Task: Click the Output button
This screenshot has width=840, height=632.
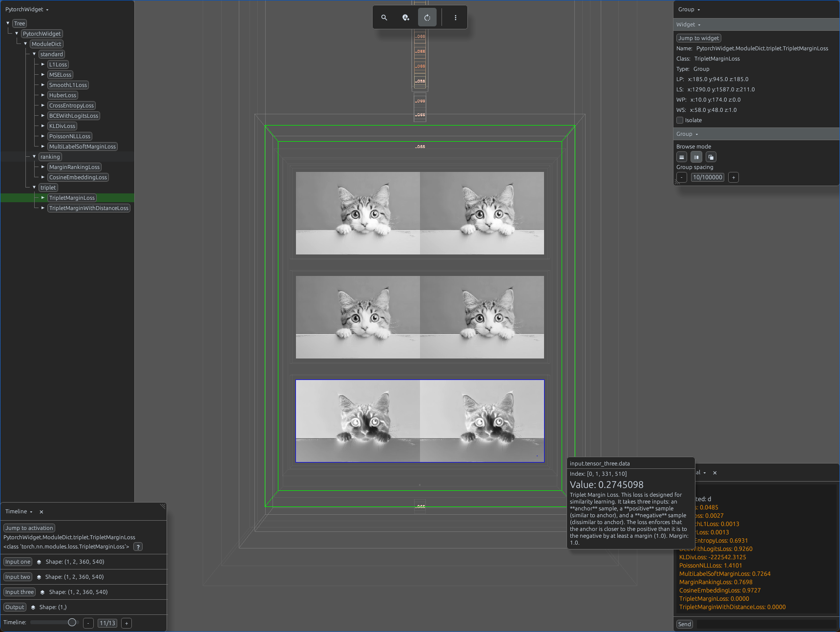Action: coord(15,607)
